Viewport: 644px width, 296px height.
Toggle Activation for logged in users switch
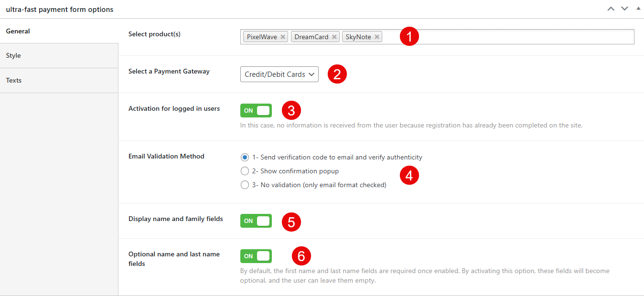(256, 111)
